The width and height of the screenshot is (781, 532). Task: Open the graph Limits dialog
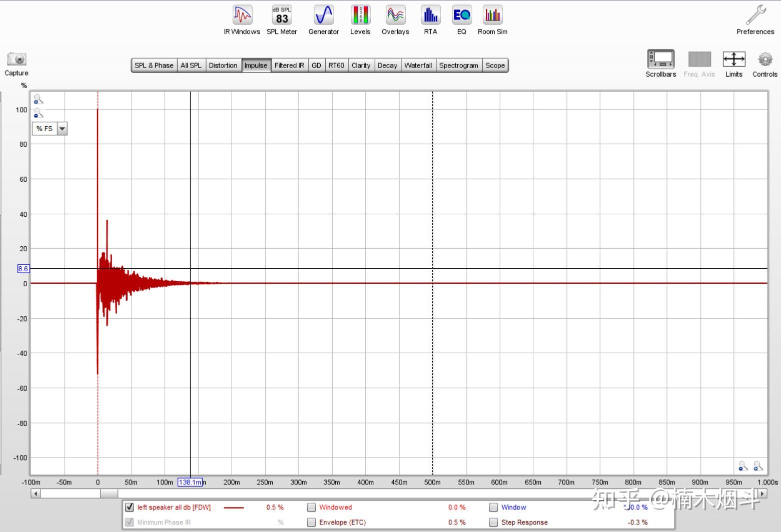pos(734,64)
